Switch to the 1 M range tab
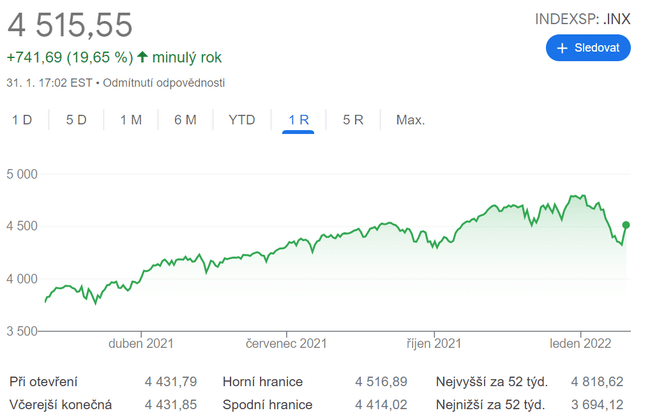650x418 pixels. 131,120
